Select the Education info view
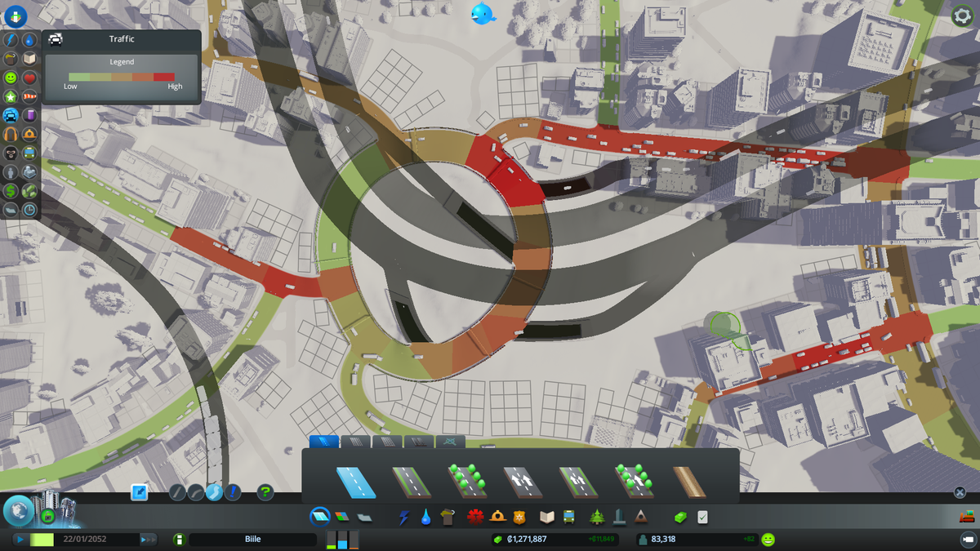This screenshot has height=551, width=980. tap(29, 59)
